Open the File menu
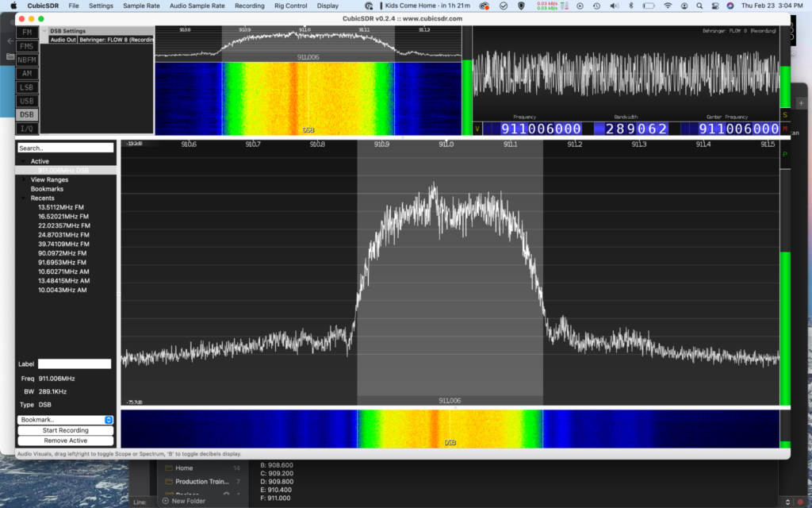The height and width of the screenshot is (508, 812). 74,6
